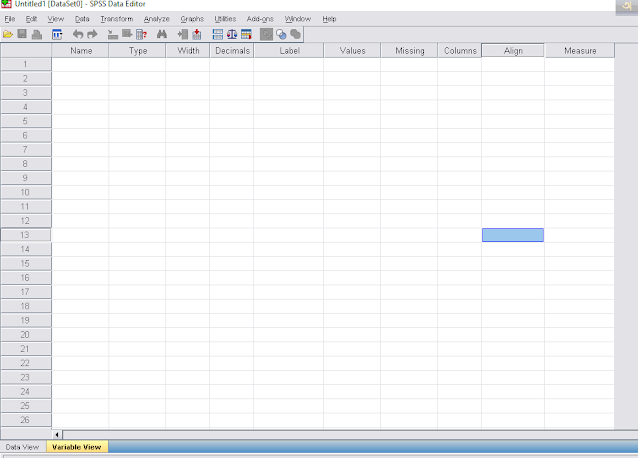The width and height of the screenshot is (638, 458).
Task: Click the highlighted Align cell in row 13
Action: [513, 235]
